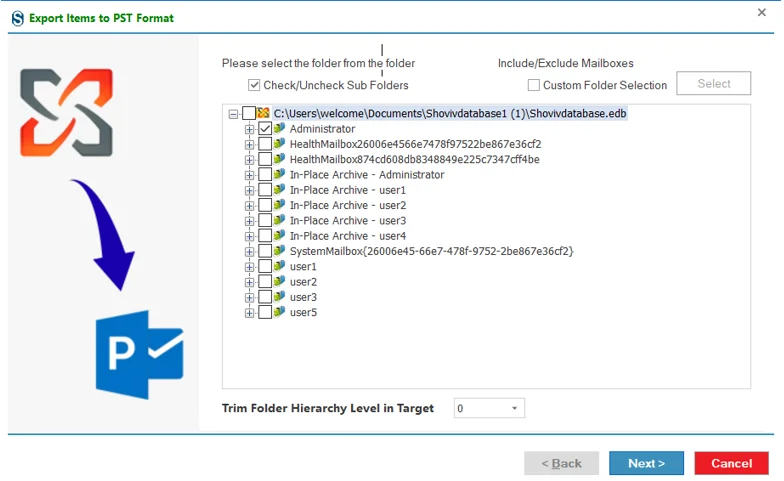Click mailbox icon for In-Place Archive - user3
The height and width of the screenshot is (481, 784).
click(280, 220)
